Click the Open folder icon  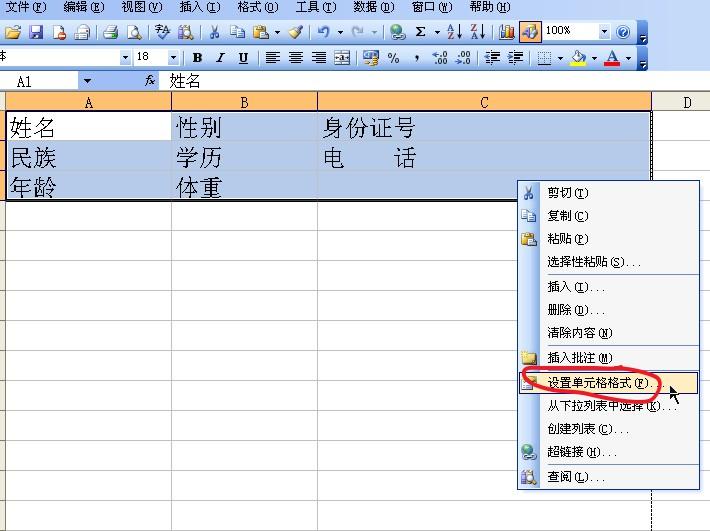pyautogui.click(x=13, y=32)
